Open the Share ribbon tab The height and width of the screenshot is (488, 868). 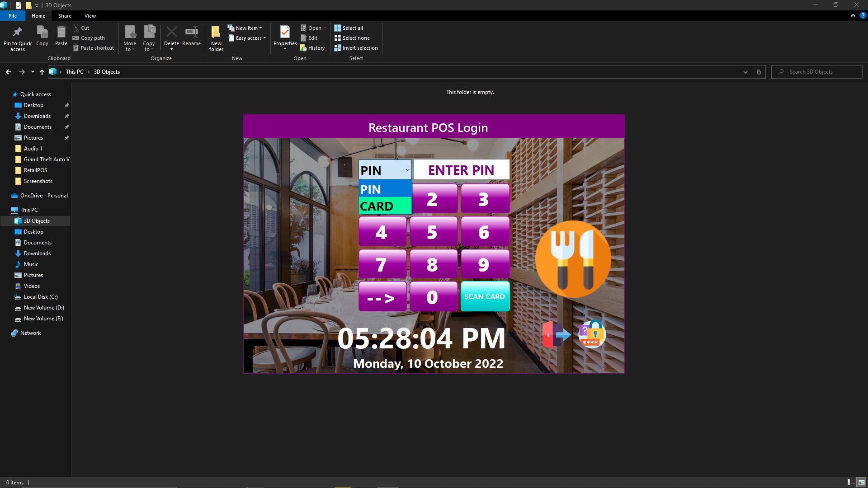[65, 16]
